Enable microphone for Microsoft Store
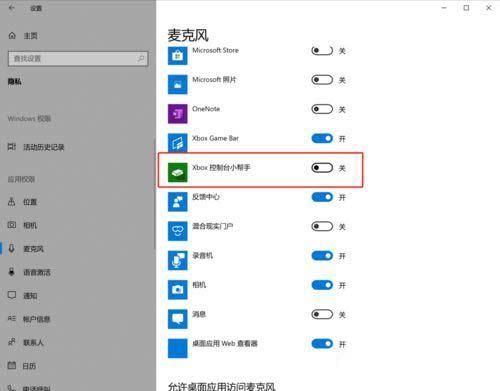The height and width of the screenshot is (391, 500). (x=322, y=51)
